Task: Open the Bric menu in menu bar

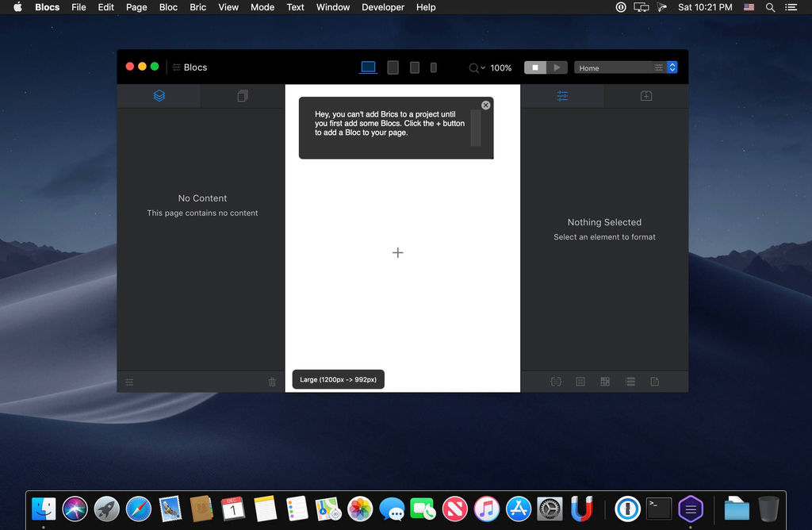Action: (197, 7)
